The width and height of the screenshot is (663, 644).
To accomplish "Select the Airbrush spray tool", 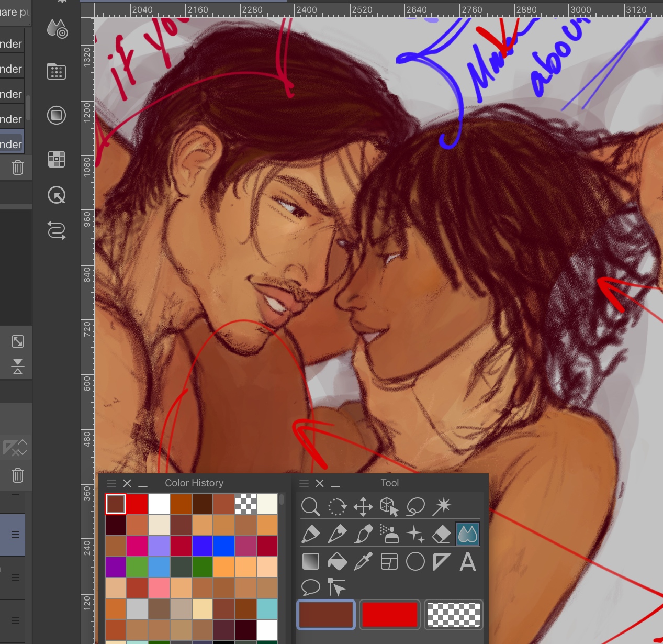I will (389, 534).
